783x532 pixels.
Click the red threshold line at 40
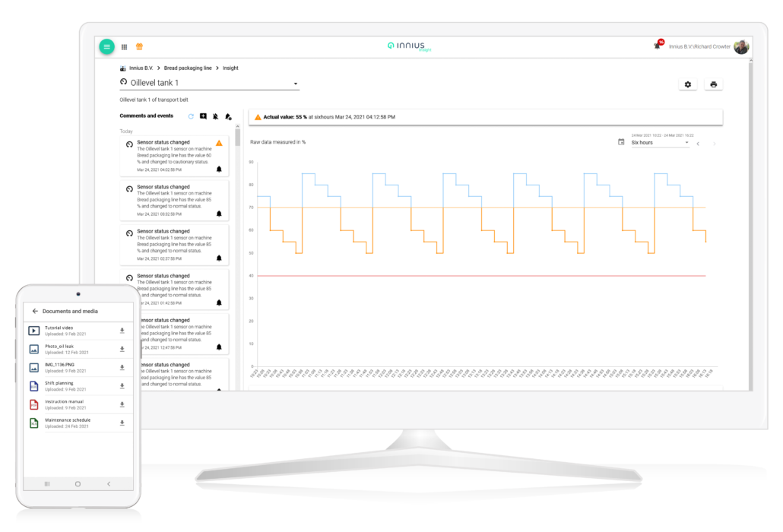(481, 275)
